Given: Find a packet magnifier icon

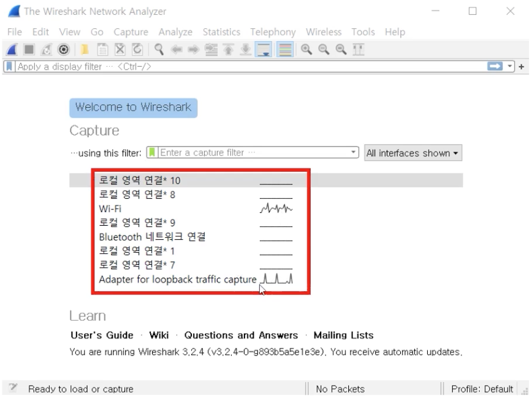Looking at the screenshot, I should pyautogui.click(x=159, y=50).
